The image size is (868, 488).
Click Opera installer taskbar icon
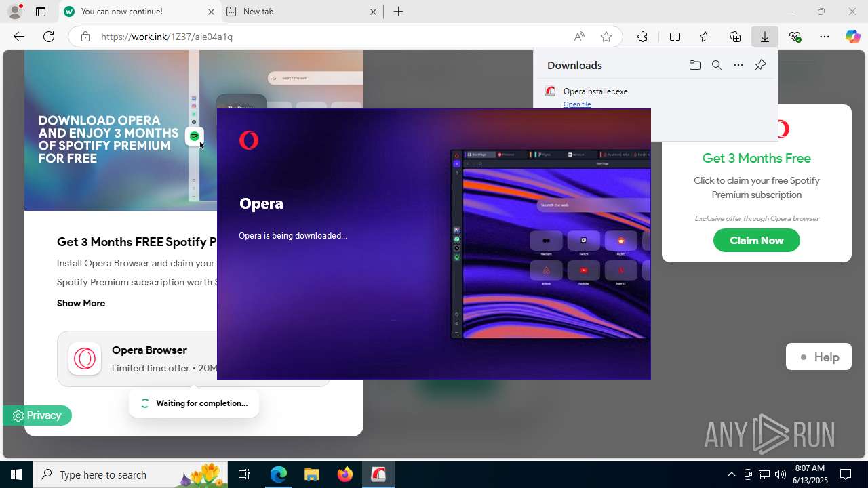coord(378,474)
